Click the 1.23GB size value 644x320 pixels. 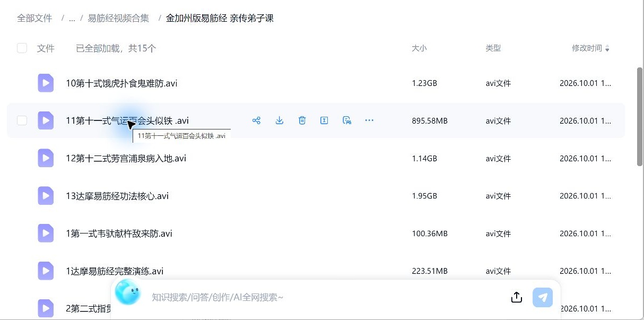424,83
